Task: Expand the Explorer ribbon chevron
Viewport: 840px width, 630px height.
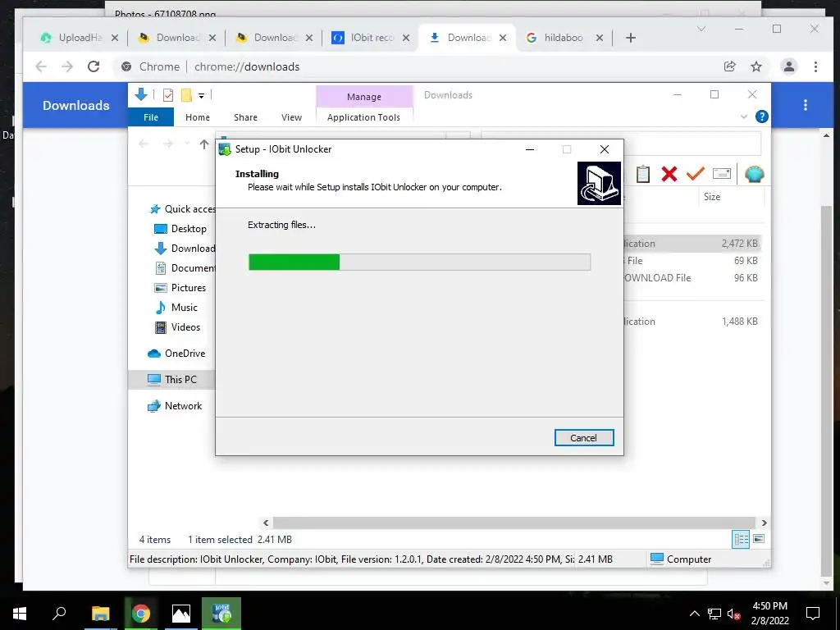Action: 743,116
